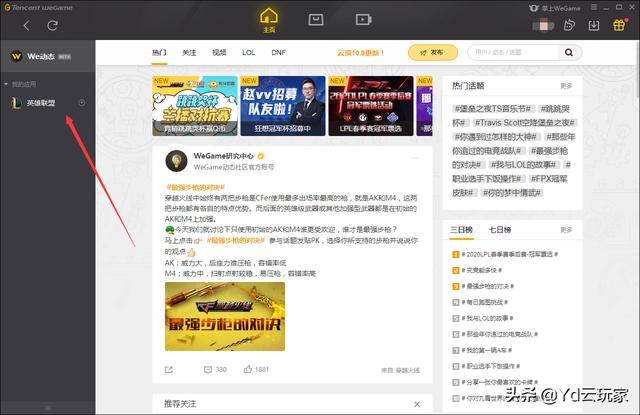This screenshot has width=640, height=415.
Task: Open the 赵vv招募队友啦 banner
Action: coord(283,106)
